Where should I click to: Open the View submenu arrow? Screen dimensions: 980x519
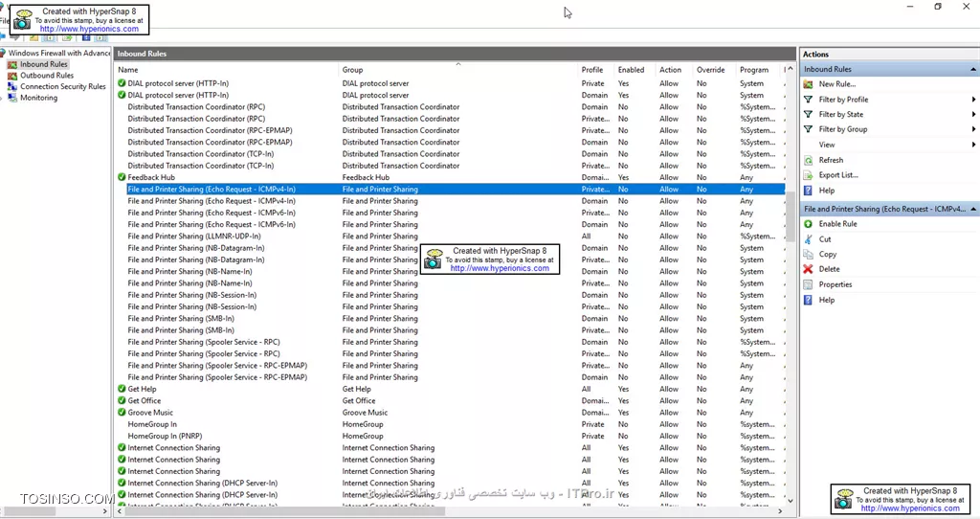point(973,145)
